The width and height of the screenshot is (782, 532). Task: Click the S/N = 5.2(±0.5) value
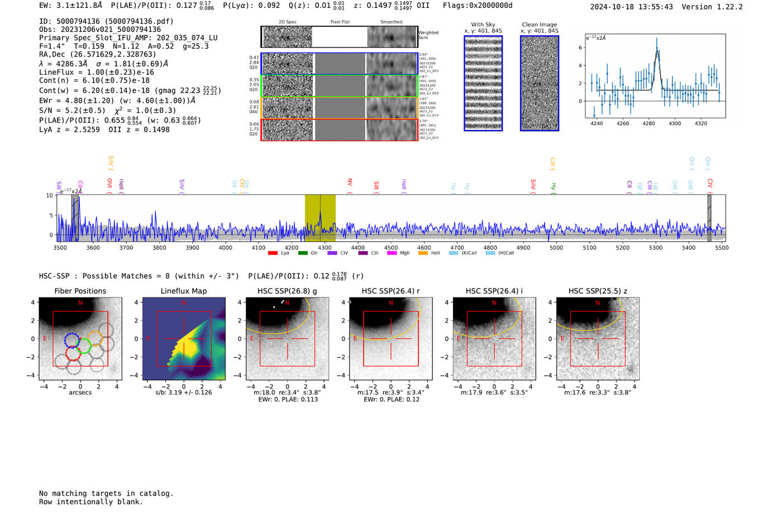coord(72,110)
